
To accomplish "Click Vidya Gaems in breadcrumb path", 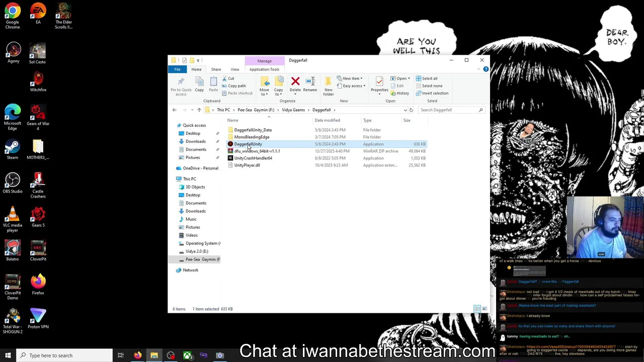I will [293, 110].
